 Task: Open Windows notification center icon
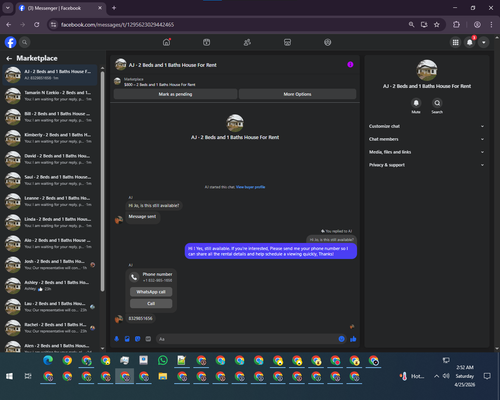[487, 376]
